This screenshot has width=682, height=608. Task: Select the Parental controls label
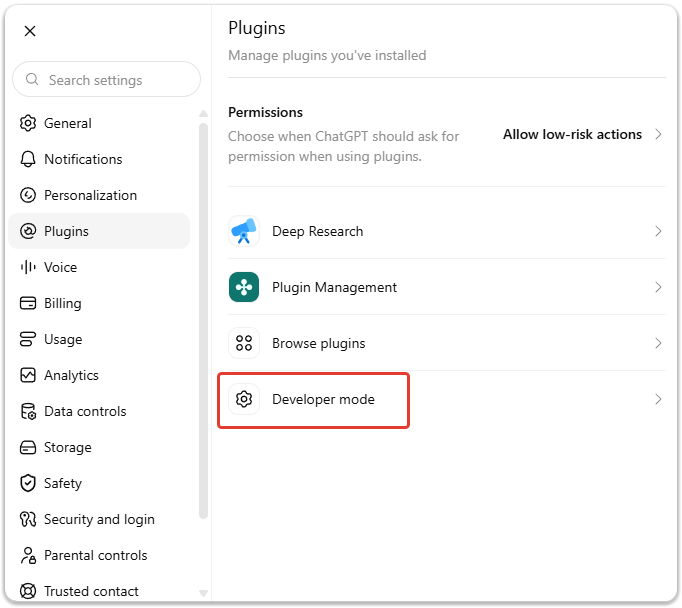point(96,555)
